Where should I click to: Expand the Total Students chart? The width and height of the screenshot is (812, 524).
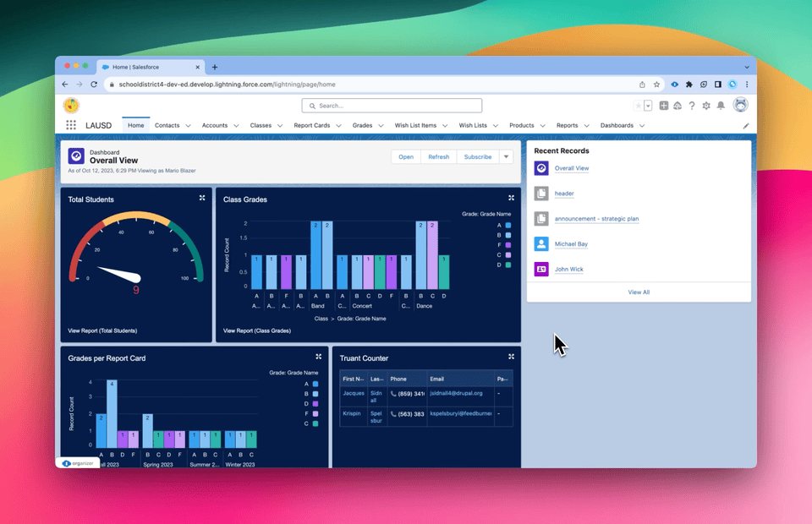click(202, 198)
